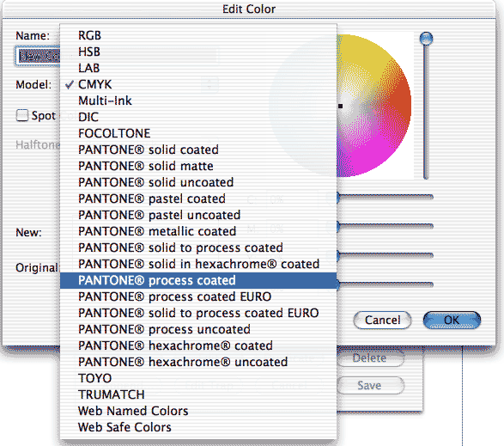504x446 pixels.
Task: Select PANTONE process uncoated
Action: tap(198, 329)
